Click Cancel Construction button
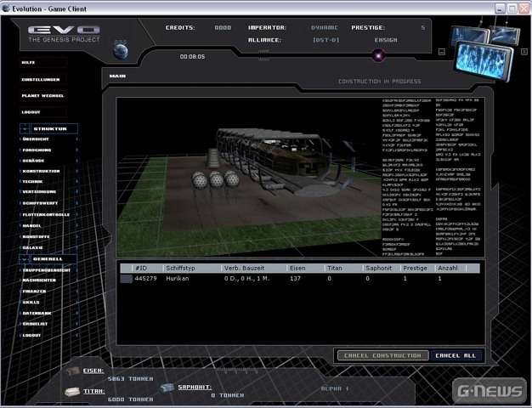The width and height of the screenshot is (532, 408). (x=382, y=355)
